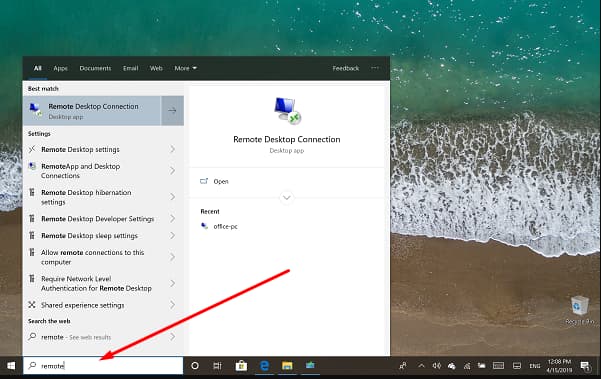Open the Windows Start button
Viewport: 601px width, 379px height.
coord(11,366)
